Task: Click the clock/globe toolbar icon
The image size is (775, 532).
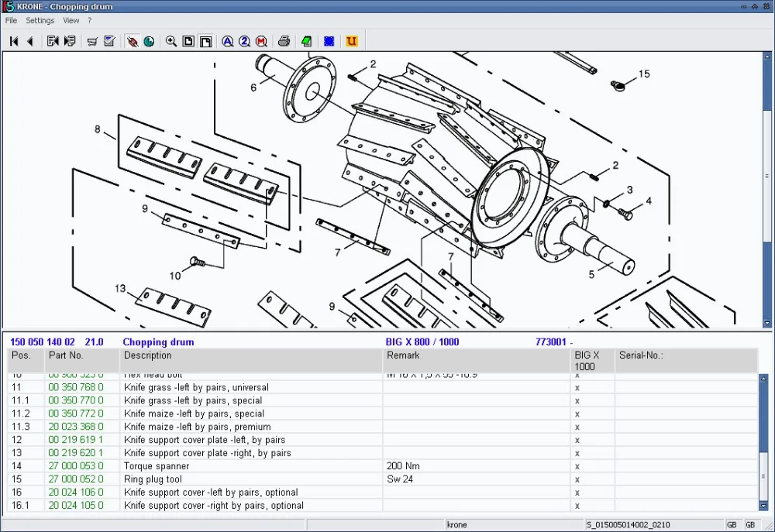Action: coord(150,41)
